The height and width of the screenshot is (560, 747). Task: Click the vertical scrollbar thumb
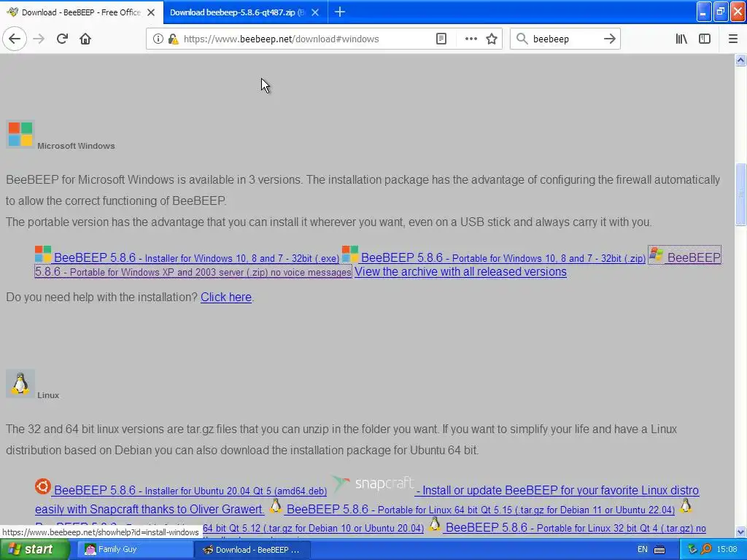740,194
